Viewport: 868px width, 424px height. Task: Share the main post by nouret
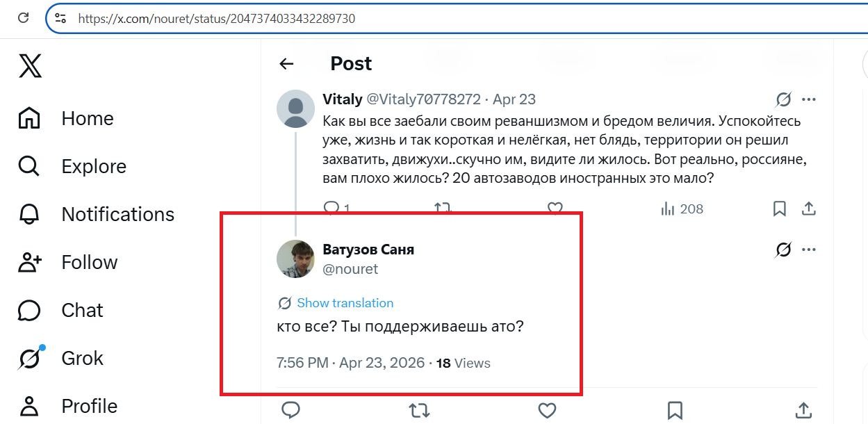(803, 410)
